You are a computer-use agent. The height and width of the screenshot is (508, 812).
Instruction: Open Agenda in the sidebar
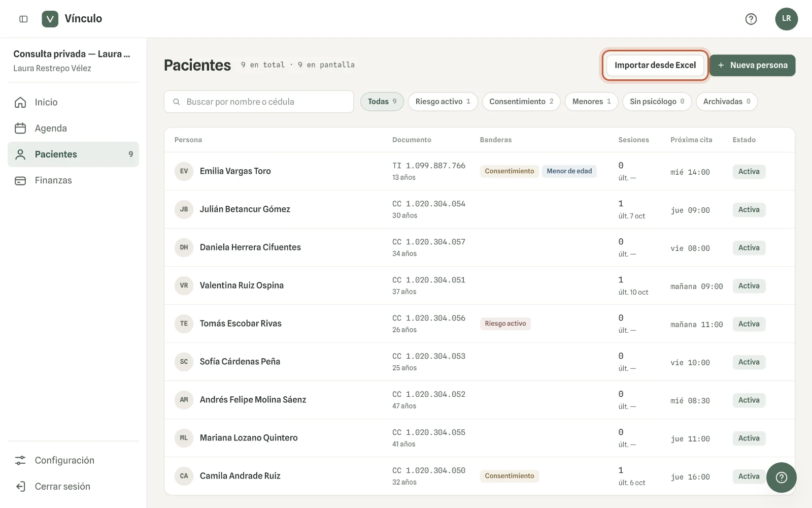(x=73, y=129)
